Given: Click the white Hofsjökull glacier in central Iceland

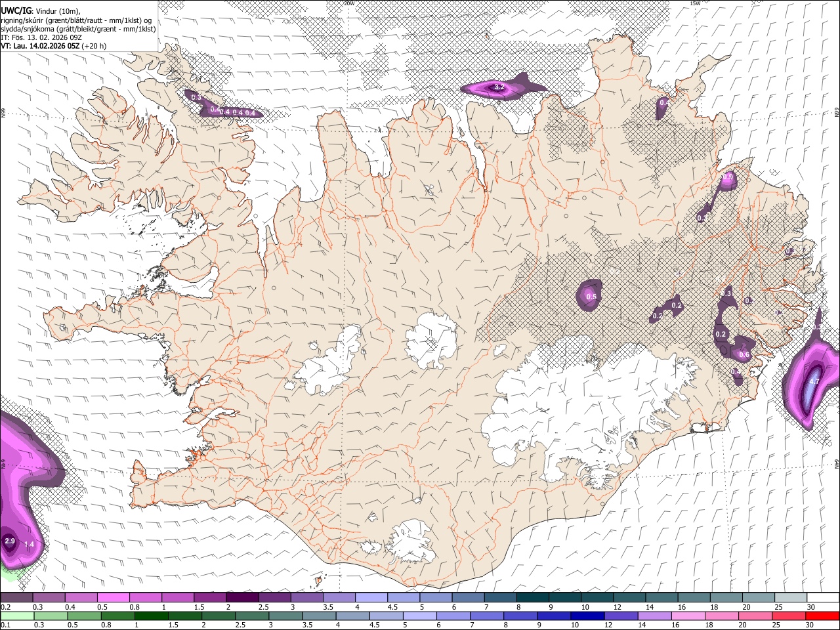Looking at the screenshot, I should tap(431, 340).
